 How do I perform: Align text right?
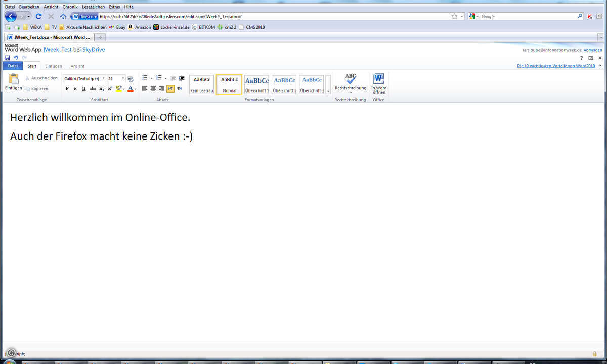pos(162,89)
